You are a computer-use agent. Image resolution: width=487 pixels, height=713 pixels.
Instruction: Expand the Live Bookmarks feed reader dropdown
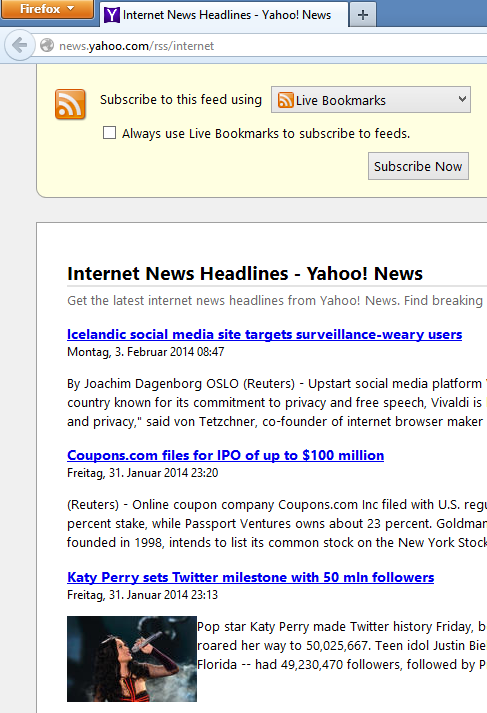pos(371,100)
